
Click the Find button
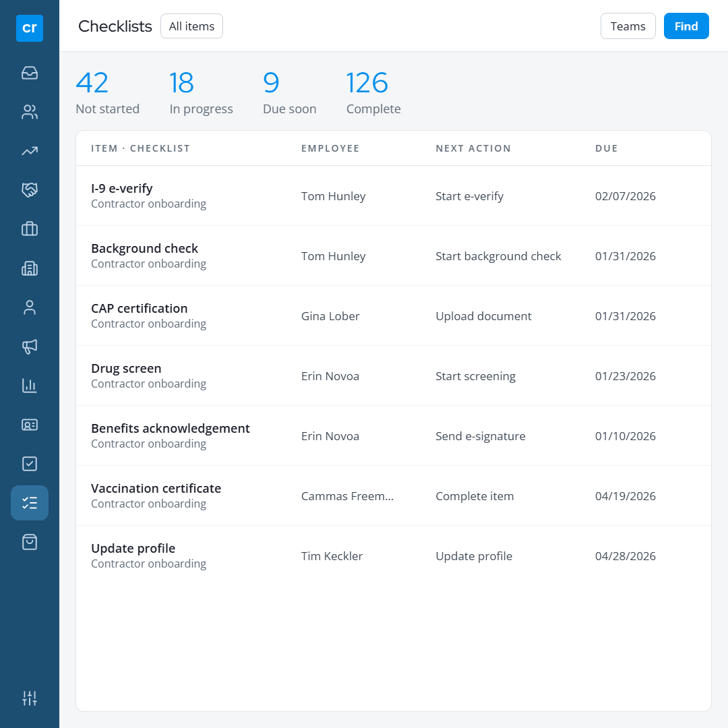coord(686,26)
